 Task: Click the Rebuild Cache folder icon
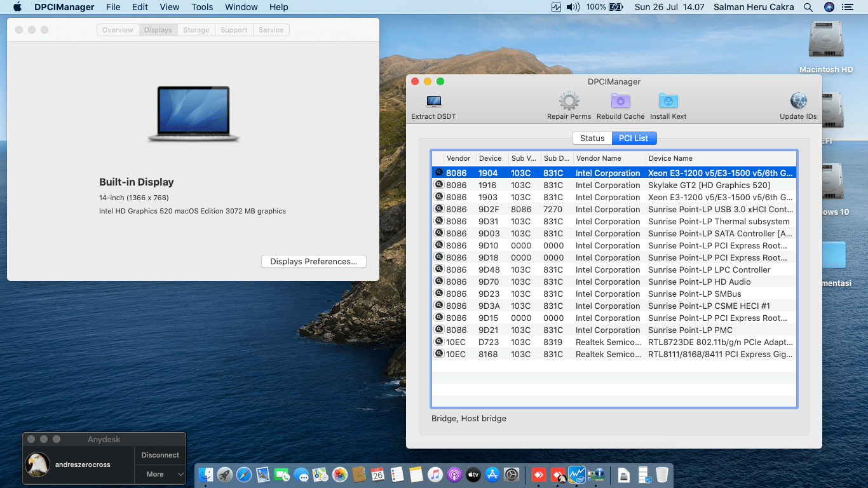(x=620, y=102)
